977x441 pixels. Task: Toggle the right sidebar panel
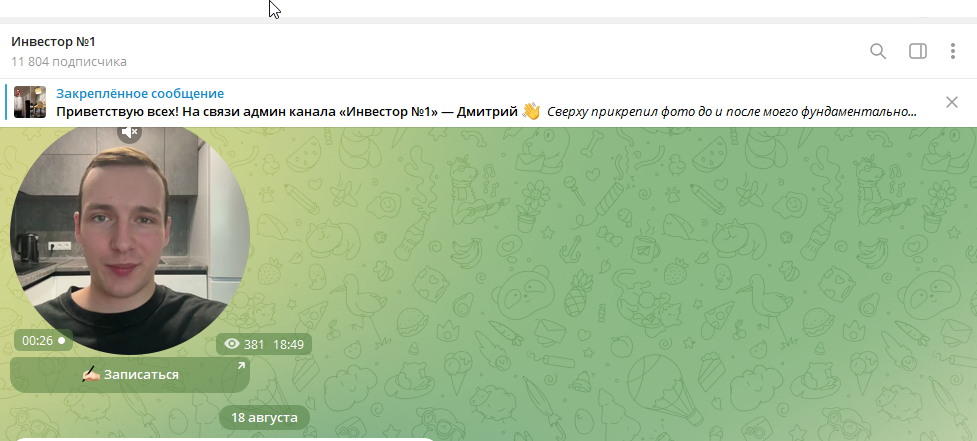(x=918, y=51)
